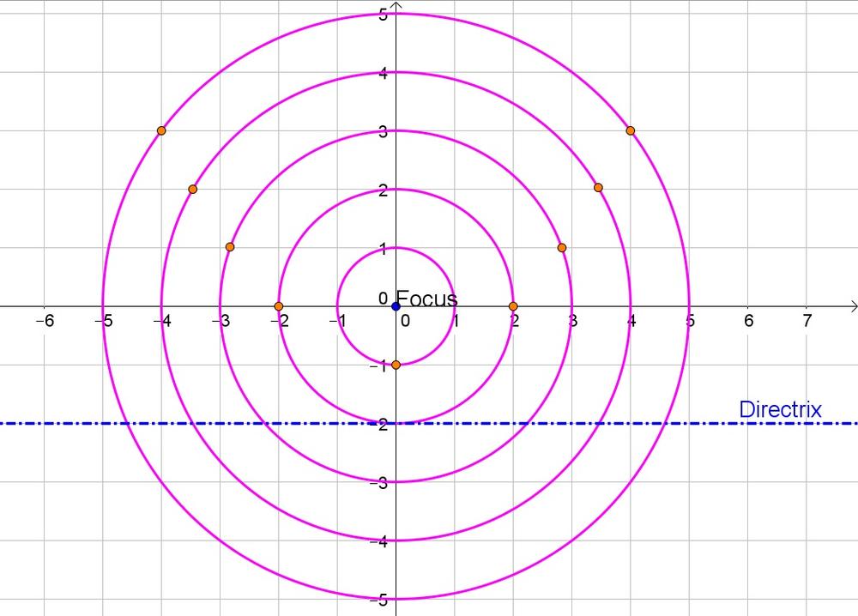Screen dimensions: 858x616
Task: Click the x-axis tick label 7
Action: pyautogui.click(x=806, y=321)
